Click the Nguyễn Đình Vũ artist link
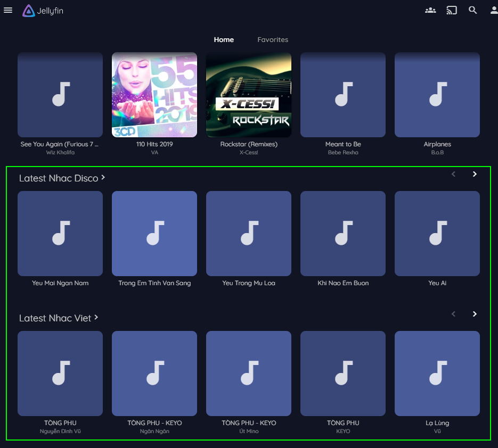The width and height of the screenshot is (498, 448). pyautogui.click(x=60, y=431)
